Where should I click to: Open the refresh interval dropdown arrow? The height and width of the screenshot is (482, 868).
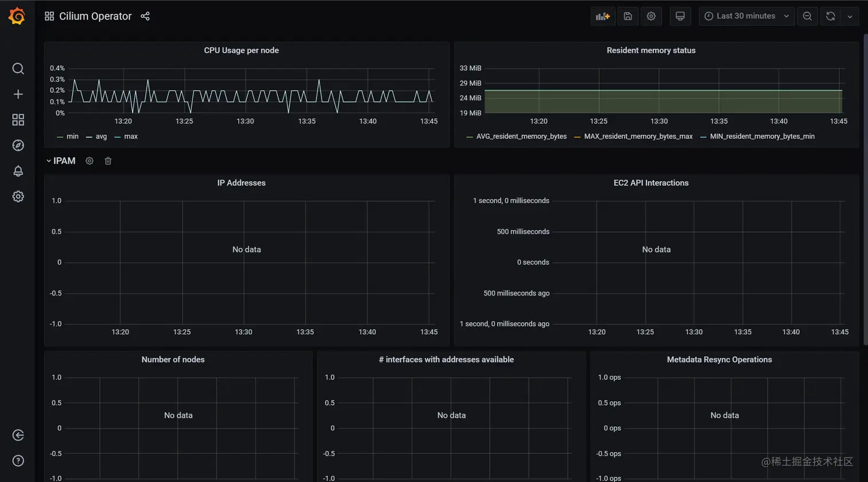(x=850, y=16)
